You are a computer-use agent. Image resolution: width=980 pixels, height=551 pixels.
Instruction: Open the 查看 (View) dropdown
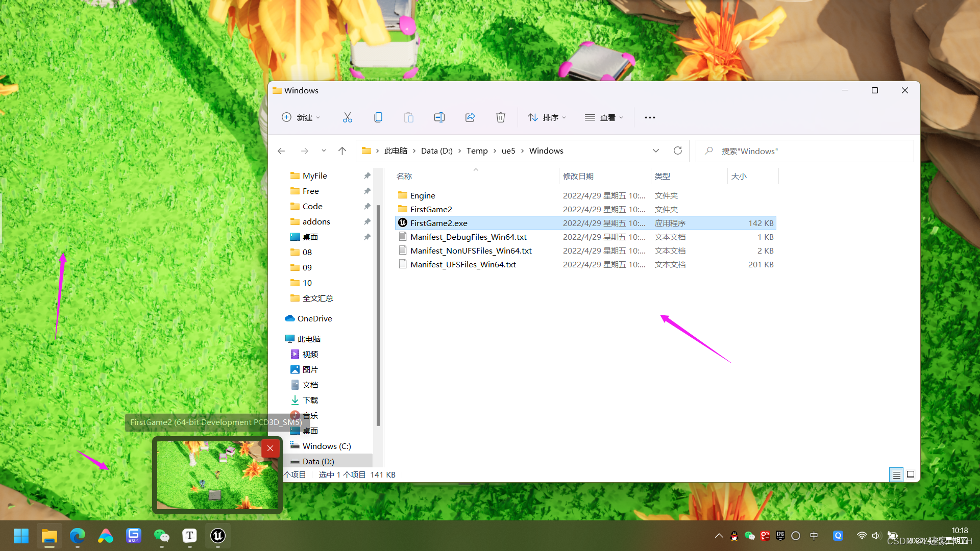[x=604, y=117]
